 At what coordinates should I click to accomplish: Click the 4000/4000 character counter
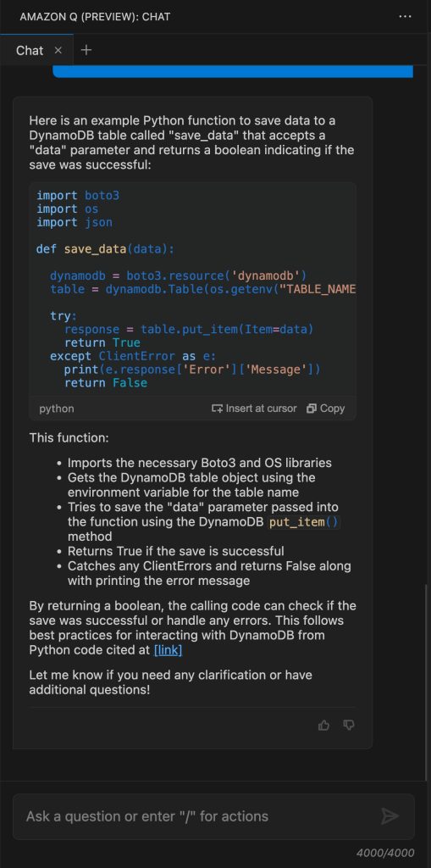pos(384,853)
